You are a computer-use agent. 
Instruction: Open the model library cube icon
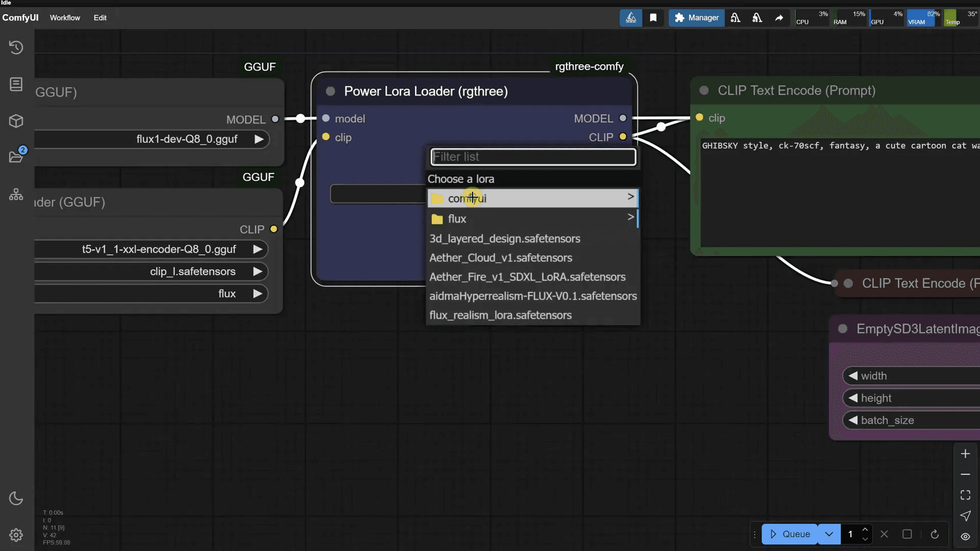click(16, 121)
